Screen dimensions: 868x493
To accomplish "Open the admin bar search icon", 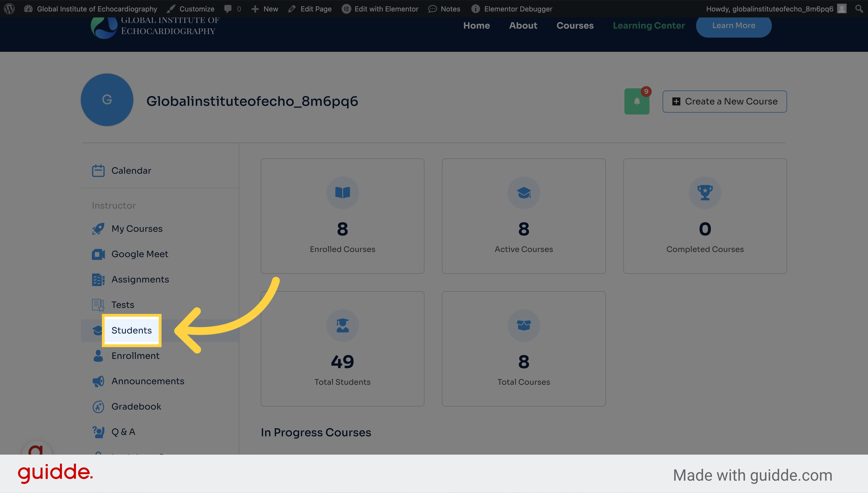I will pyautogui.click(x=859, y=9).
